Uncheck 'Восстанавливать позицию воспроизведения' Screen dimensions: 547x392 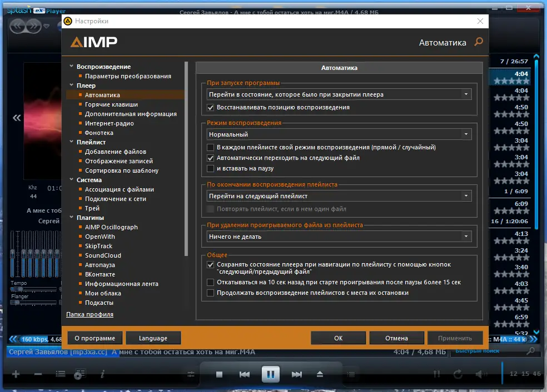pyautogui.click(x=210, y=107)
